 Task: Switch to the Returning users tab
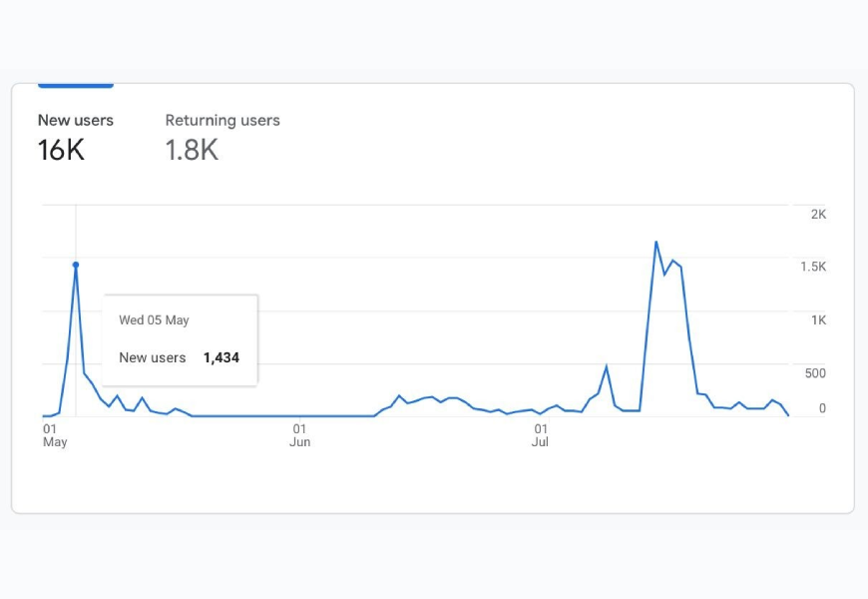point(222,121)
